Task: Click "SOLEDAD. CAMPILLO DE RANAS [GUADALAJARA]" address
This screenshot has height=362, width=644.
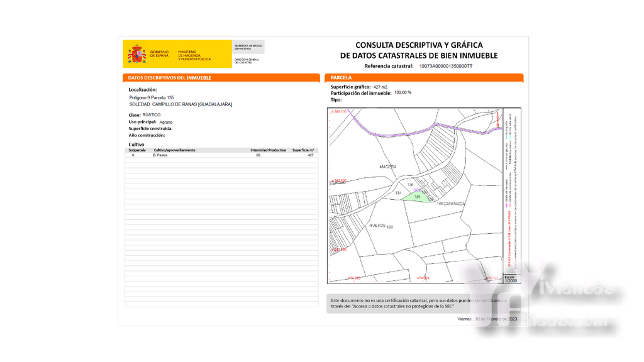Action: [x=180, y=105]
